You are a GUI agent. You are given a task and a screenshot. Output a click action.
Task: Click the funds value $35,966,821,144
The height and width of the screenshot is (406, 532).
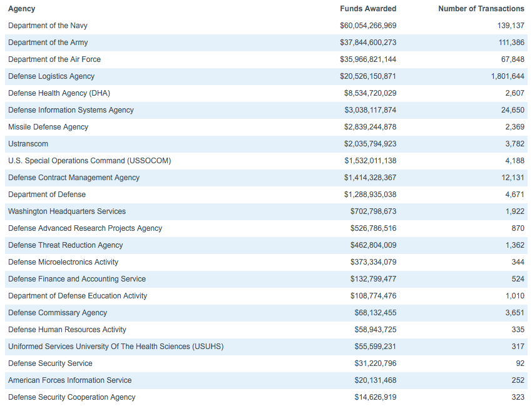click(368, 59)
